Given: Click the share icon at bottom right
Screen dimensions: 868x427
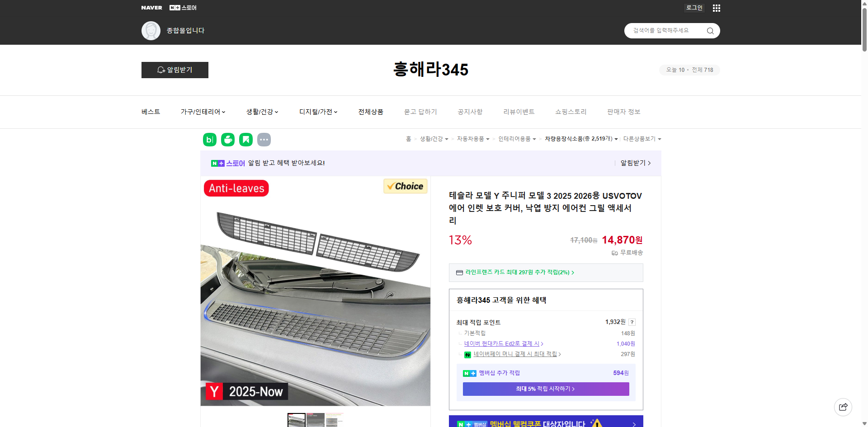Looking at the screenshot, I should 843,407.
